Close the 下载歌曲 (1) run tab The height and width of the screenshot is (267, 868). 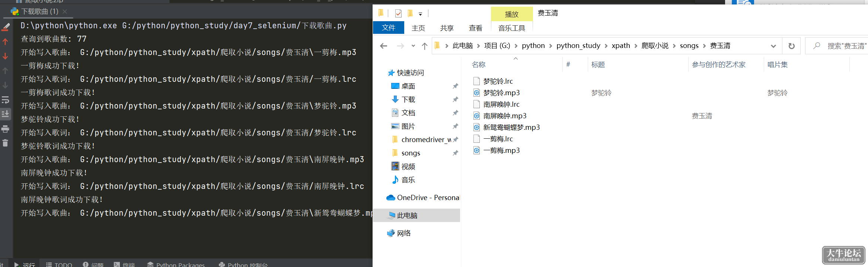(x=65, y=12)
